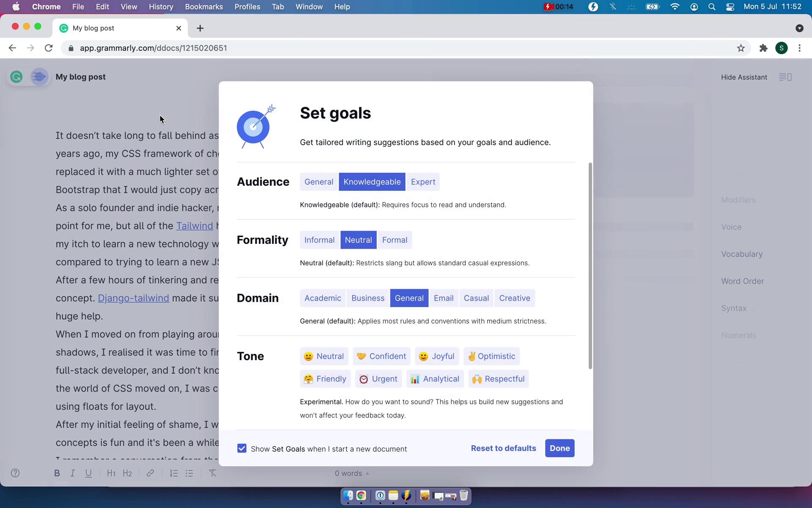Image resolution: width=812 pixels, height=508 pixels.
Task: Choose the Neutral tone
Action: tap(324, 356)
